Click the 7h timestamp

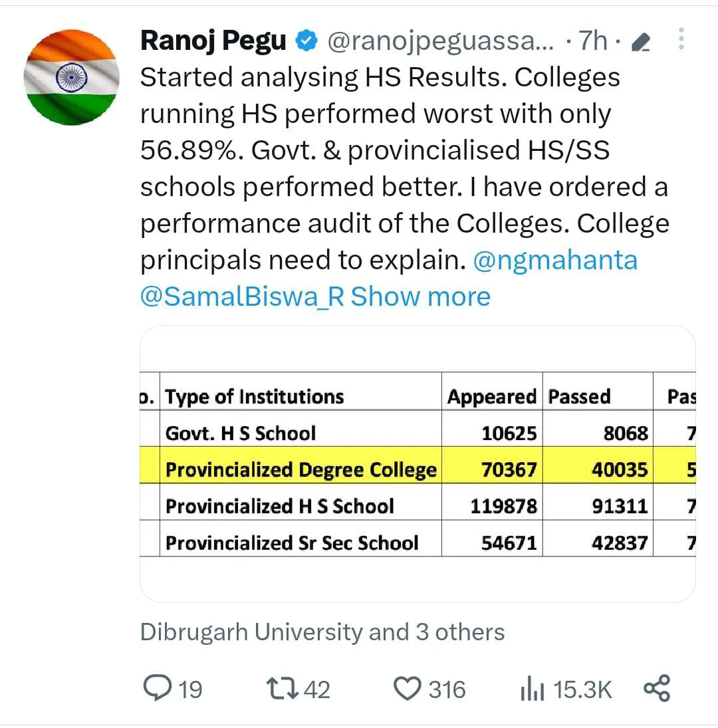point(593,41)
